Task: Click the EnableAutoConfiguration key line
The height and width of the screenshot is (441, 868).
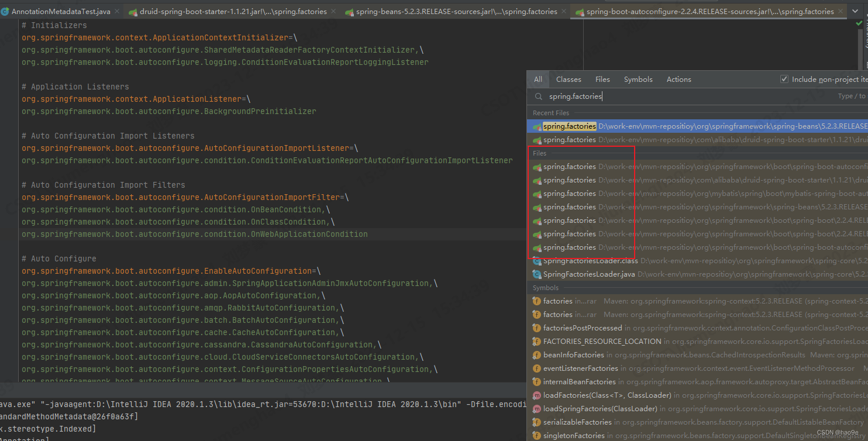Action: (171, 271)
